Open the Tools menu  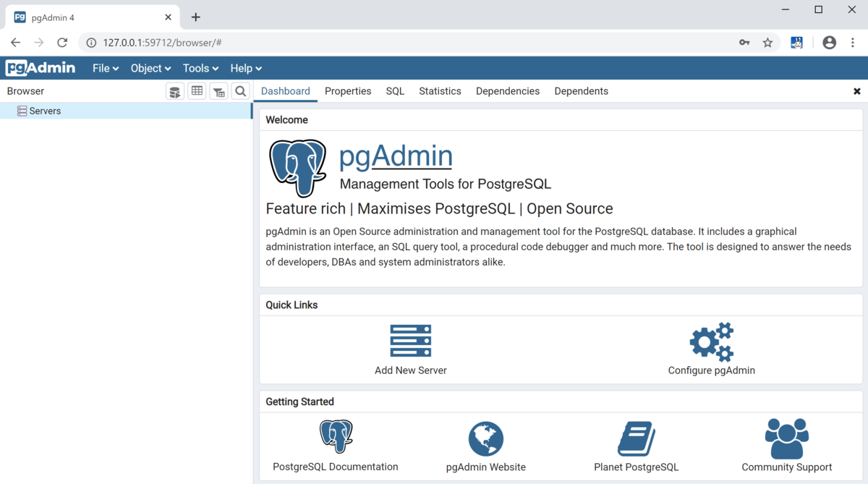tap(200, 68)
